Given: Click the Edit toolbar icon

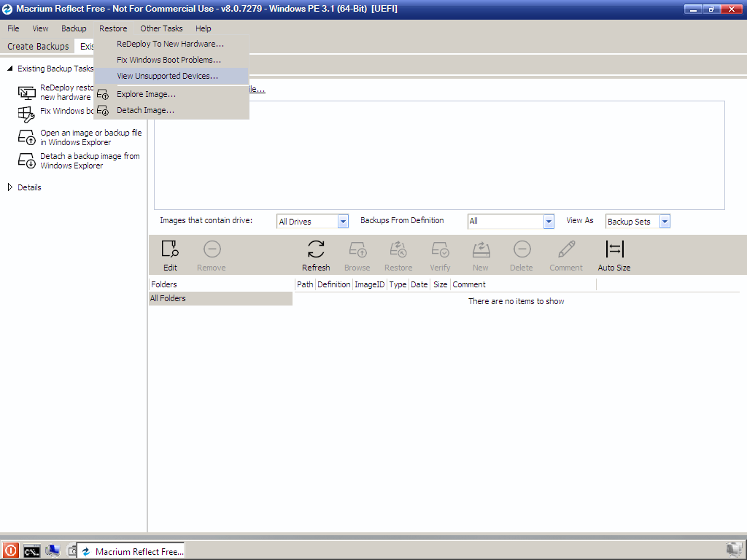Looking at the screenshot, I should pyautogui.click(x=170, y=249).
